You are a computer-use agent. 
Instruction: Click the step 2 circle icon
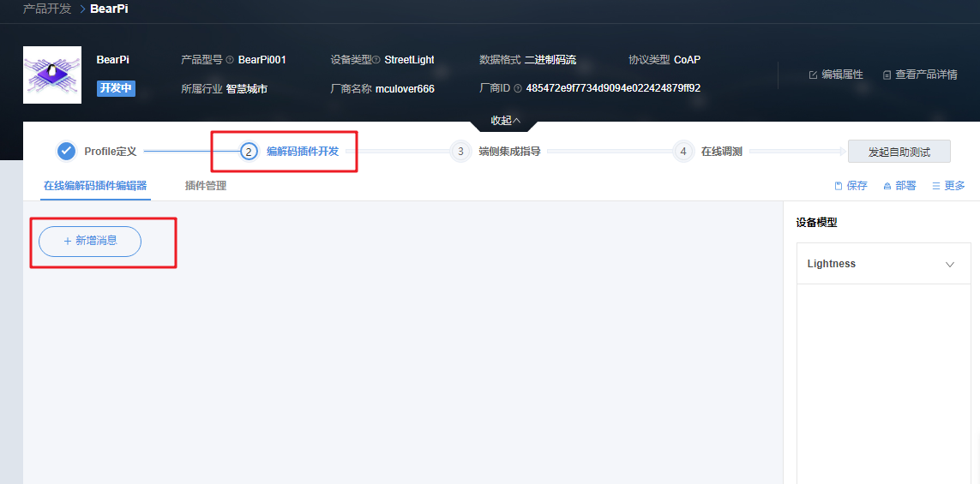coord(249,151)
